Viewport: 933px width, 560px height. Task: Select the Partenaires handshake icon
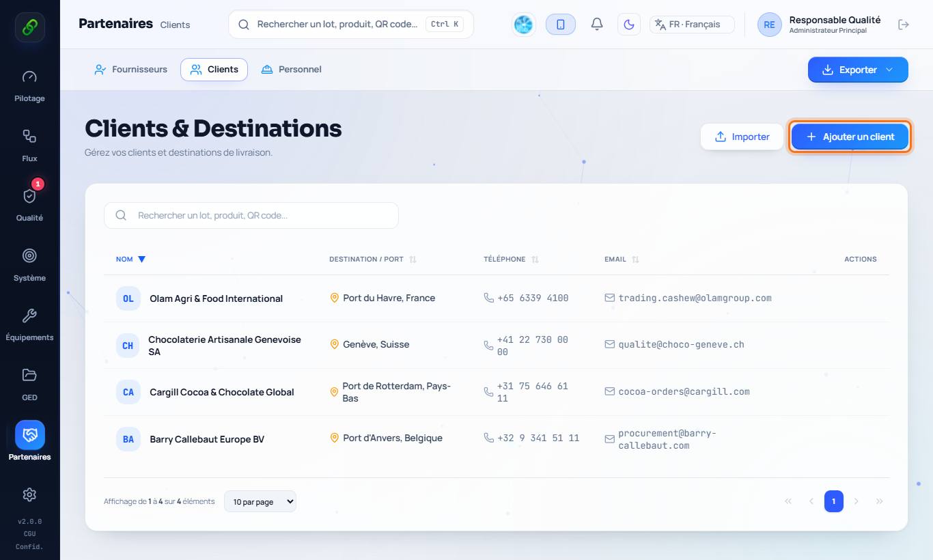click(29, 435)
